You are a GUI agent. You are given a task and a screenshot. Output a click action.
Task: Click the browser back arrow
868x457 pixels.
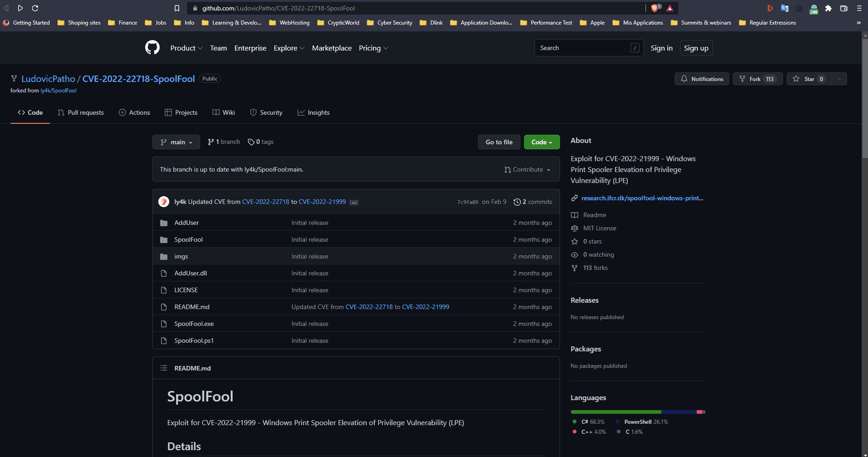(6, 8)
